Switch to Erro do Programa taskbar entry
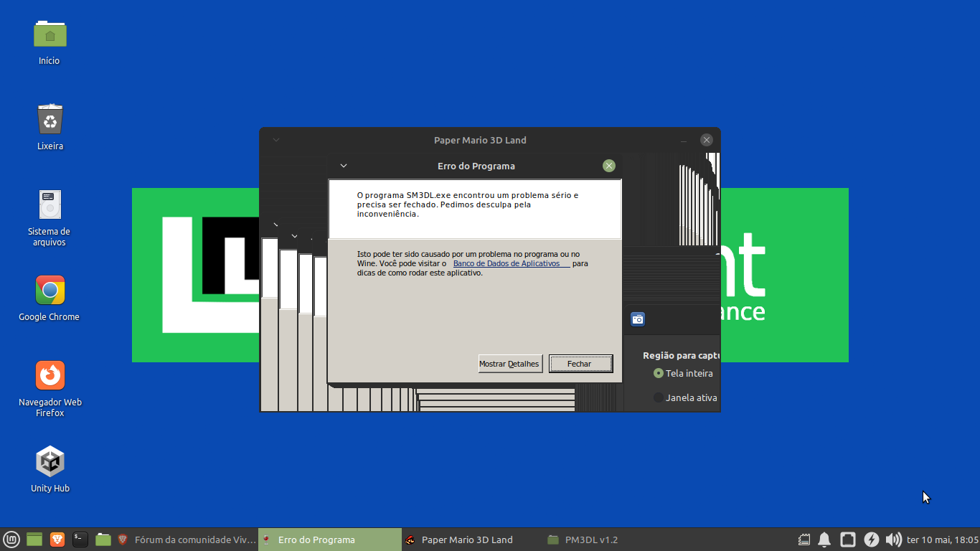The height and width of the screenshot is (551, 980). tap(329, 540)
